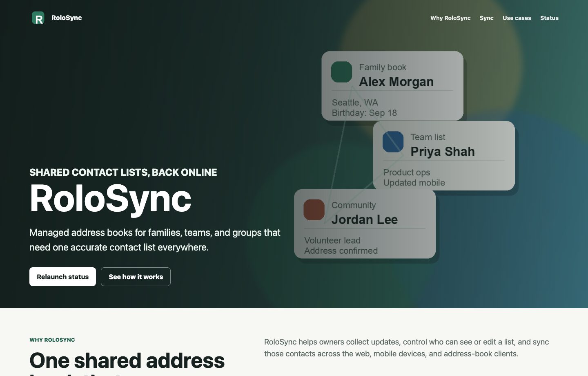Click the Community label
Image resolution: width=588 pixels, height=376 pixels.
click(354, 205)
